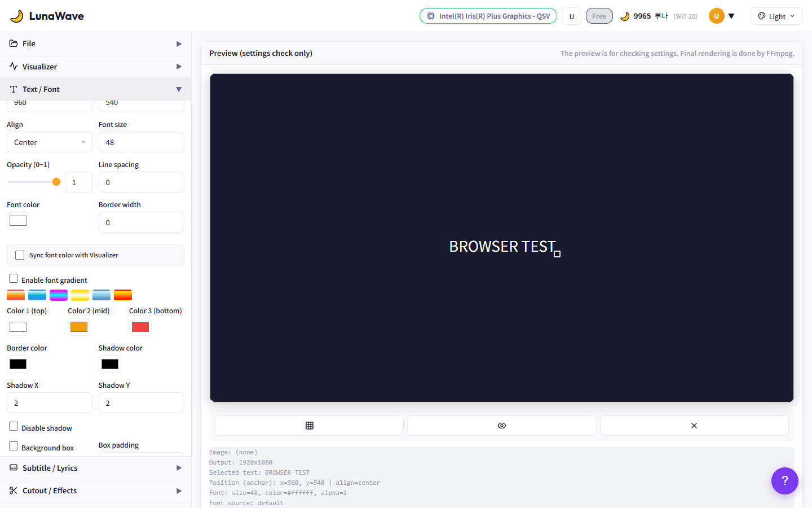Click the eye preview icon button
Image resolution: width=812 pixels, height=508 pixels.
(x=501, y=426)
